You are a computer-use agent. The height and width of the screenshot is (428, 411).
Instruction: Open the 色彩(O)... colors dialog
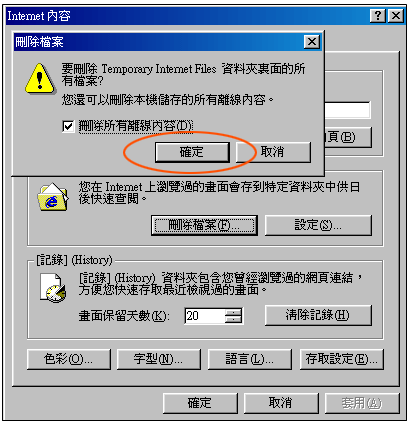pos(69,359)
